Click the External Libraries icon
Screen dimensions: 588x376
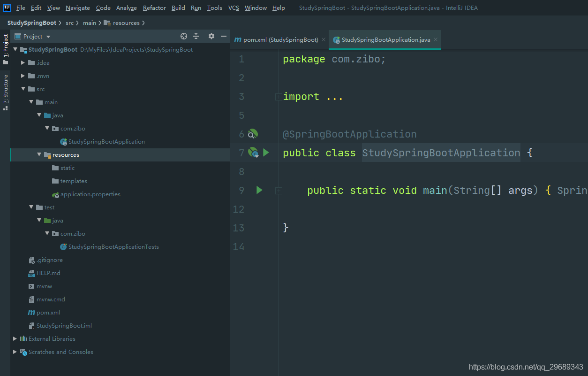(23, 338)
